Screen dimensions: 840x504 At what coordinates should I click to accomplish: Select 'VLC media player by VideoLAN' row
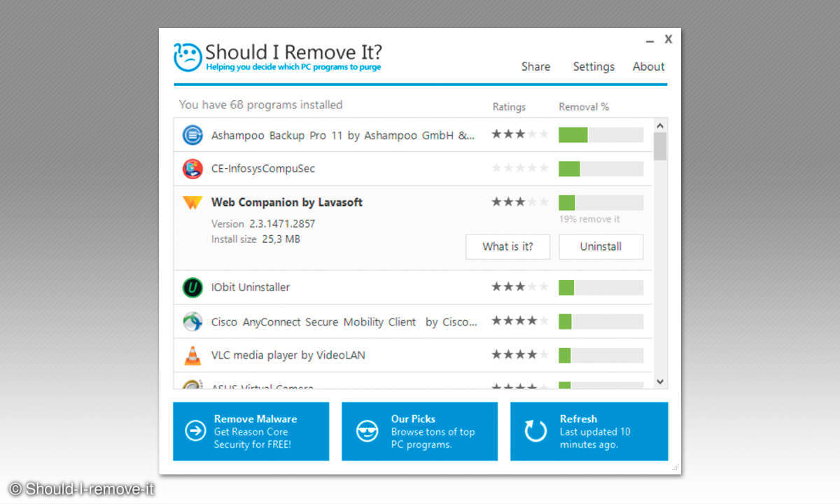coord(413,356)
